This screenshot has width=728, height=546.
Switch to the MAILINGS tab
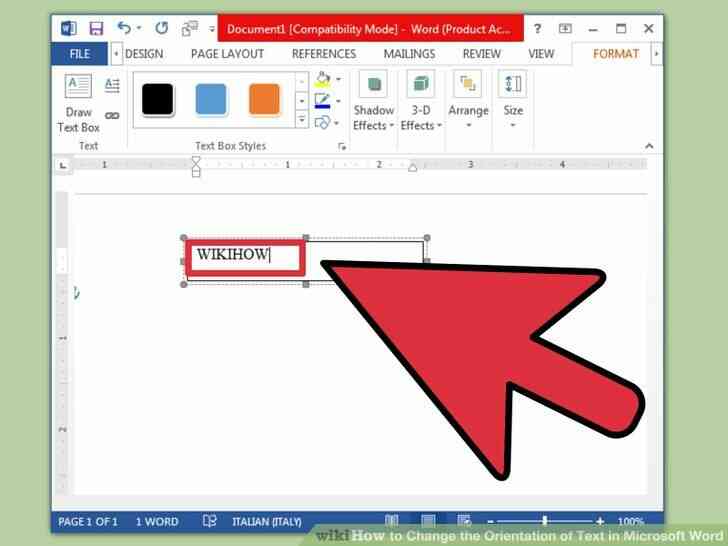410,54
